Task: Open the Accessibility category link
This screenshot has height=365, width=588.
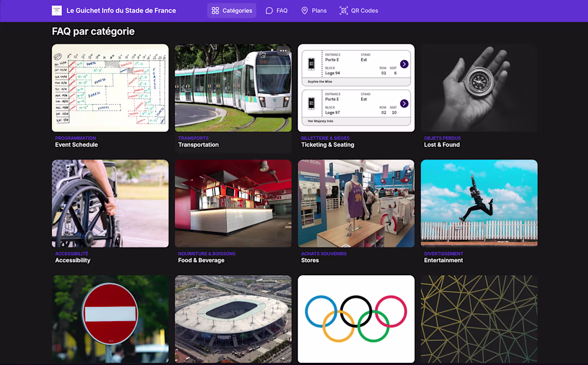Action: [73, 260]
